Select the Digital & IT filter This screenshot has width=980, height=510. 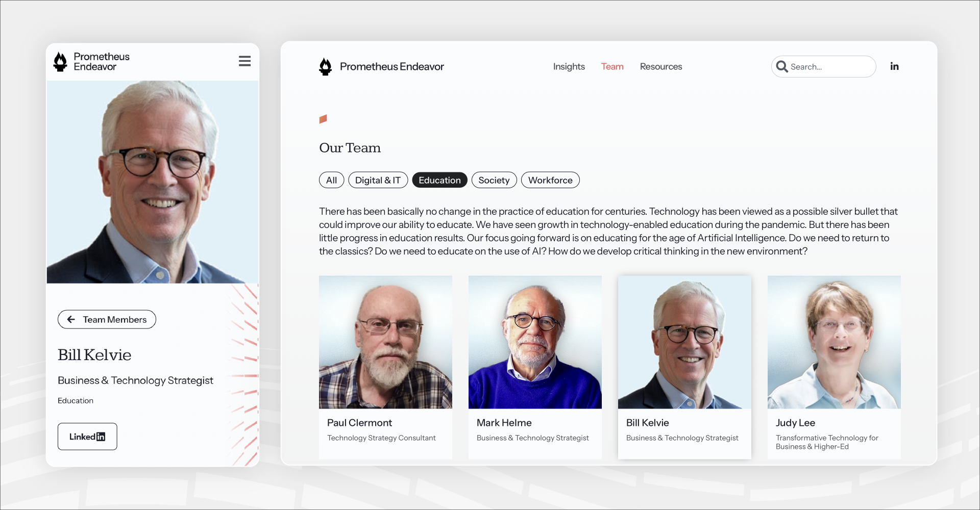click(x=378, y=180)
